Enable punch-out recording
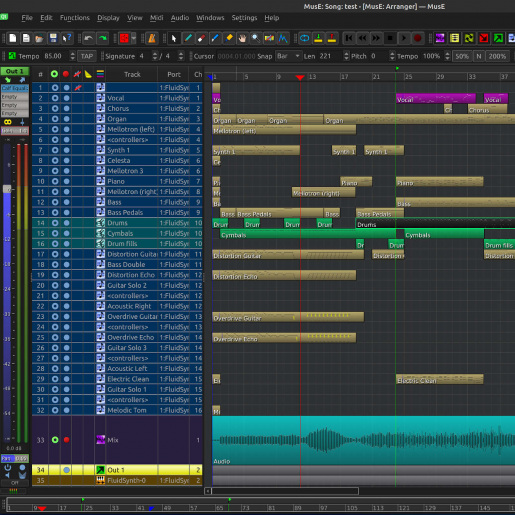 click(332, 38)
